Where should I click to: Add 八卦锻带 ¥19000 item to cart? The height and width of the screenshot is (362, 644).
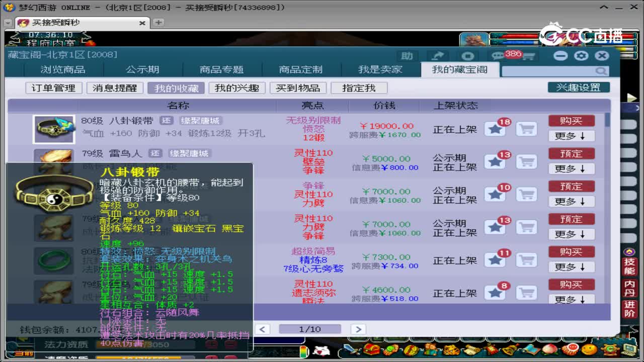tap(526, 129)
